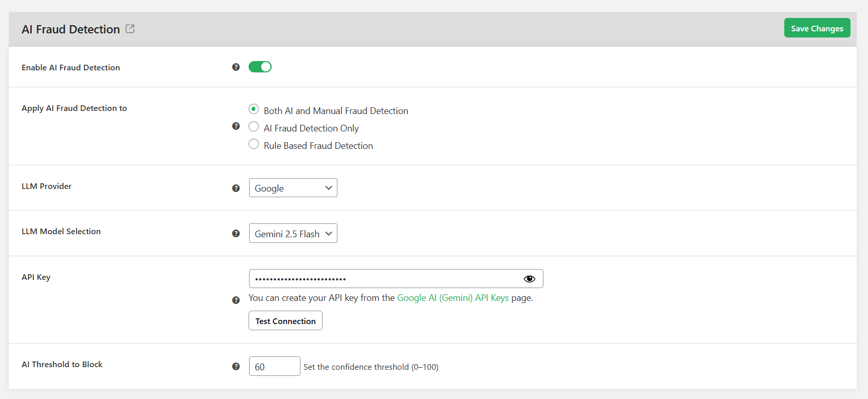Show API key with eye icon

pos(530,279)
